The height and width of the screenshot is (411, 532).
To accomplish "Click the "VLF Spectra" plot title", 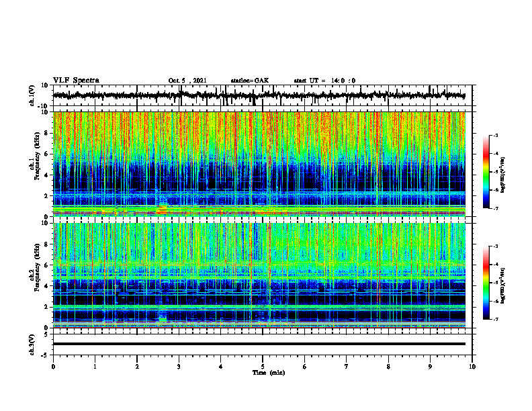I will click(x=76, y=81).
